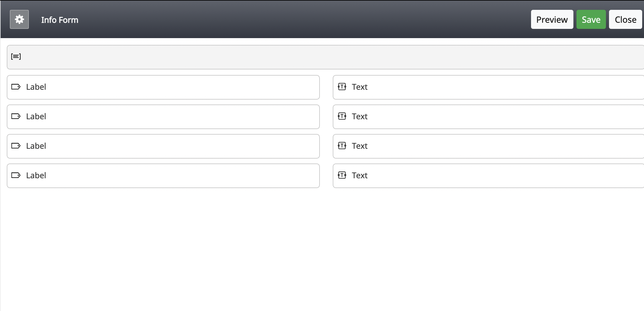Select the gray section header row
The height and width of the screenshot is (311, 644).
325,57
